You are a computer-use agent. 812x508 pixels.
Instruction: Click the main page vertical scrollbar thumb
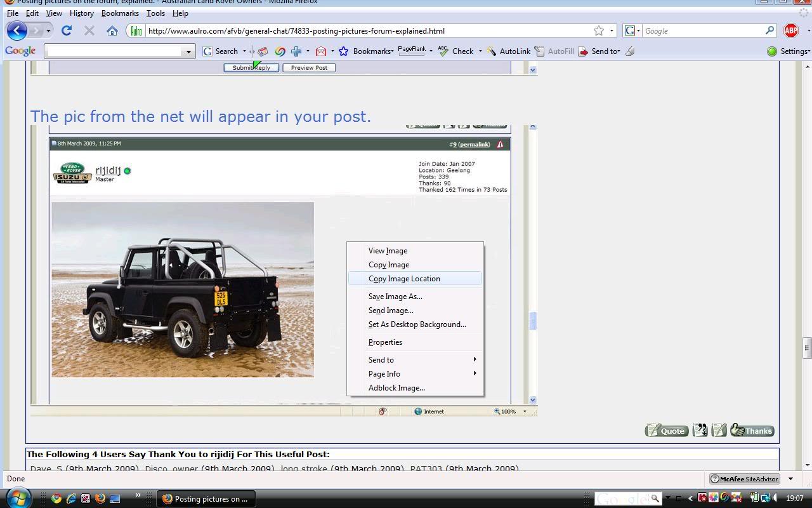tap(807, 347)
